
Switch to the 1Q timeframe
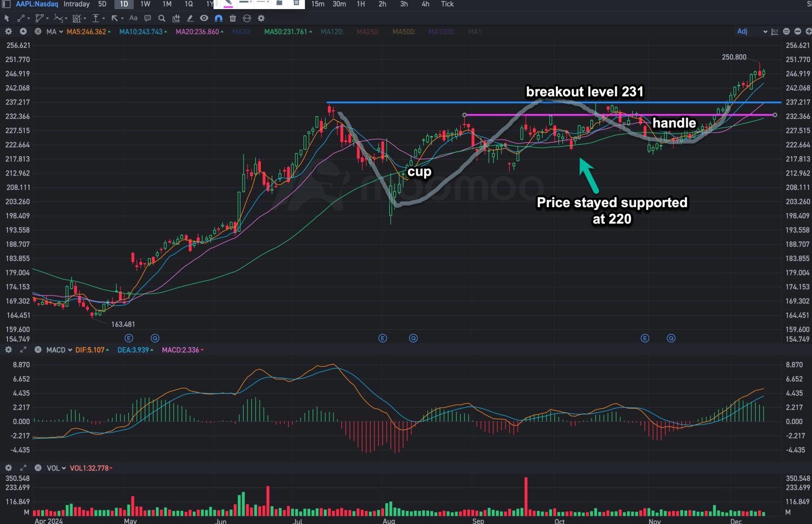[189, 4]
